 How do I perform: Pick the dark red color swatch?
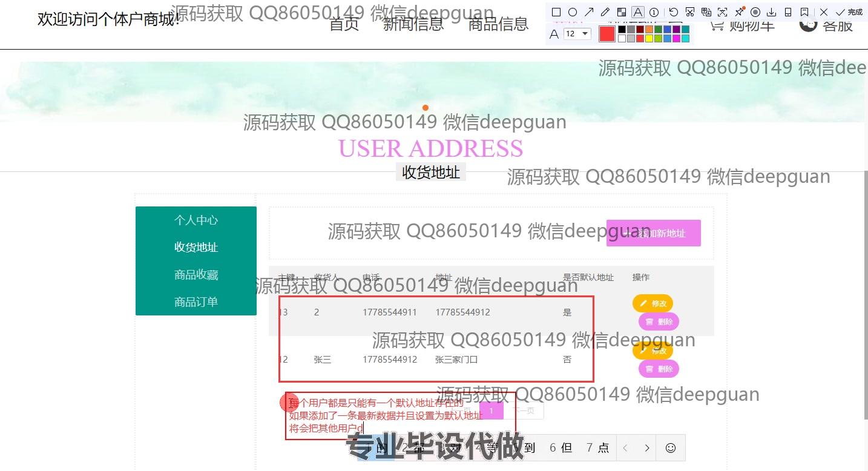(640, 30)
